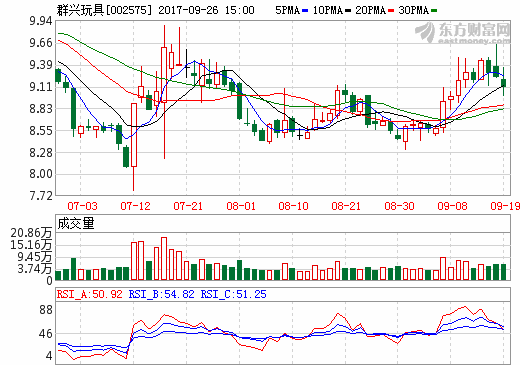This screenshot has width=520, height=365.
Task: Click the 09-08 date label
Action: 452,206
